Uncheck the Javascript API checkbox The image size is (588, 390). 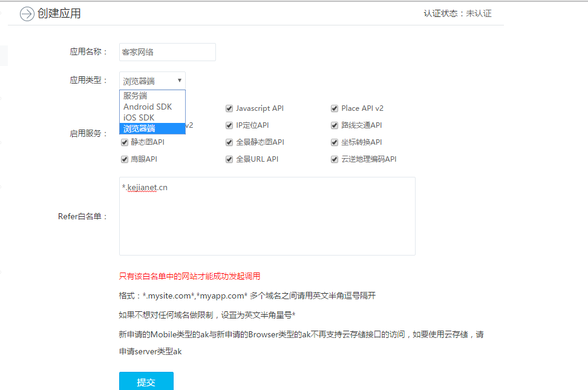tap(229, 108)
